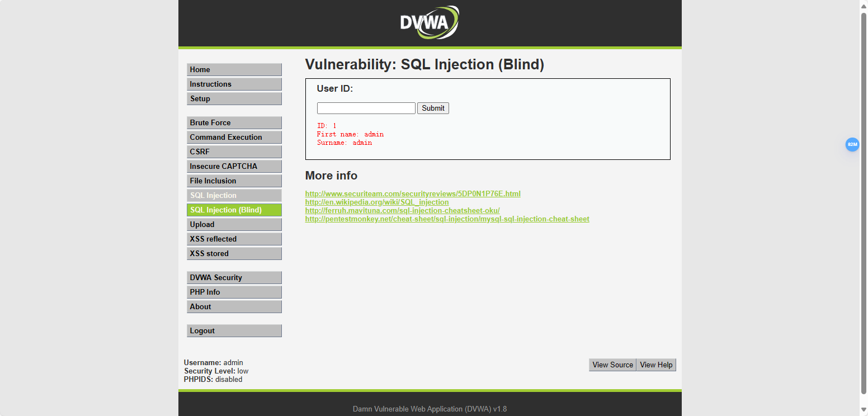
Task: Open the Upload vulnerability page
Action: pos(234,224)
